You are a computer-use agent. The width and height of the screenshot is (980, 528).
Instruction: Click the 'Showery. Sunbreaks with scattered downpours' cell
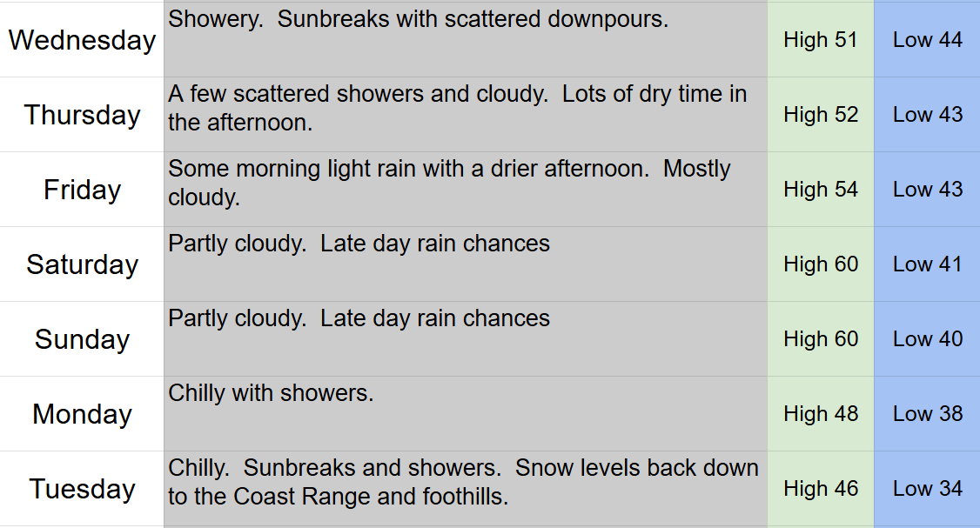(x=466, y=40)
